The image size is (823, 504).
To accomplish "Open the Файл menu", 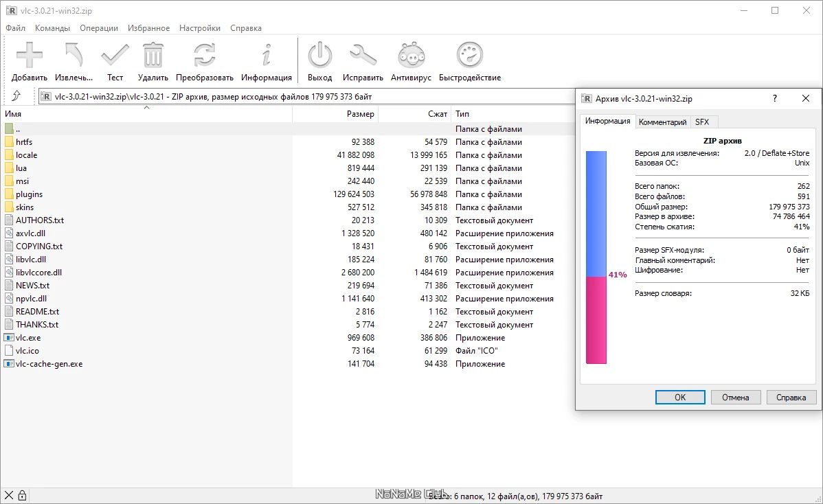I will click(x=15, y=27).
